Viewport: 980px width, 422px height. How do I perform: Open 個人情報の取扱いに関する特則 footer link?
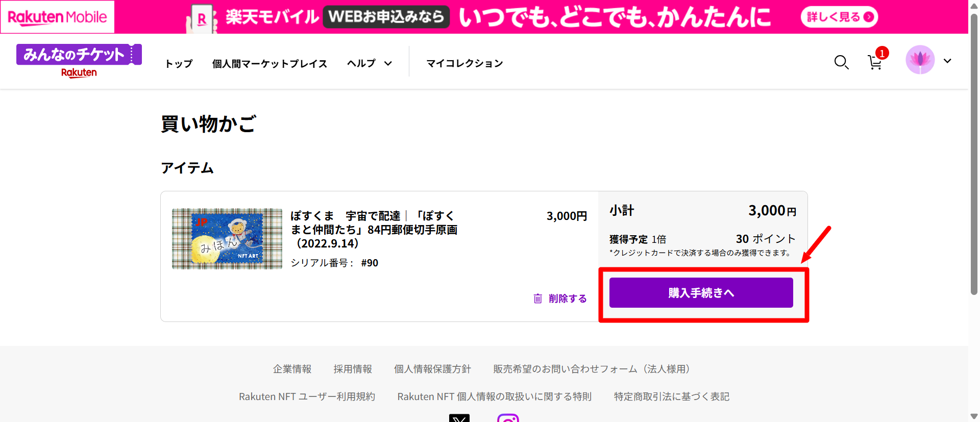(494, 396)
